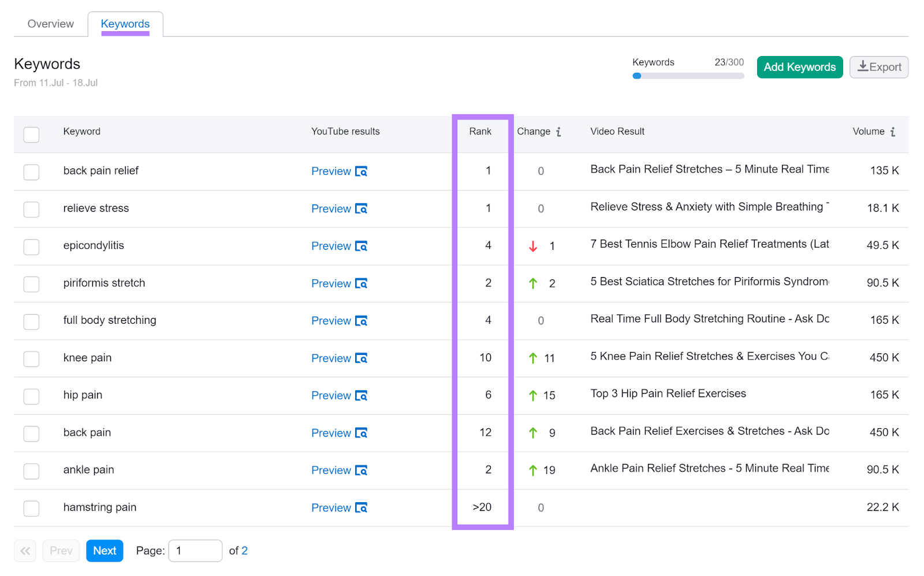Screen dimensions: 924x576
Task: Switch to the Overview tab
Action: pyautogui.click(x=50, y=24)
